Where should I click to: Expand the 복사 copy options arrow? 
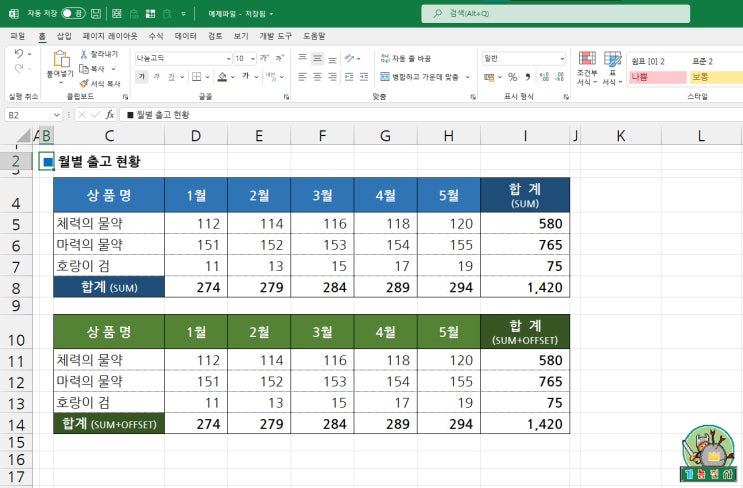click(113, 69)
